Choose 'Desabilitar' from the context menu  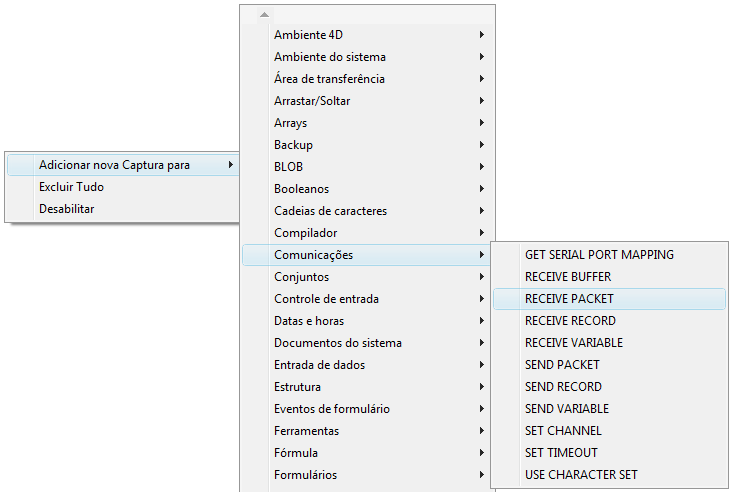click(x=66, y=209)
